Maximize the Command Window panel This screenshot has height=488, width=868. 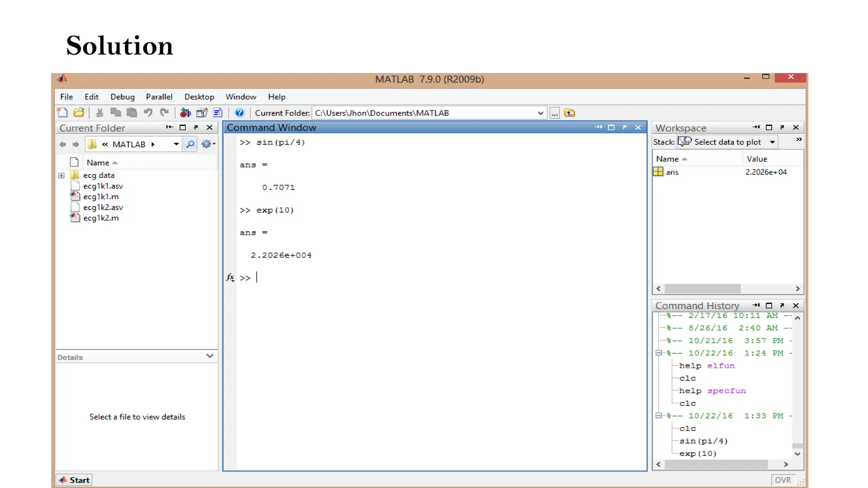(611, 128)
